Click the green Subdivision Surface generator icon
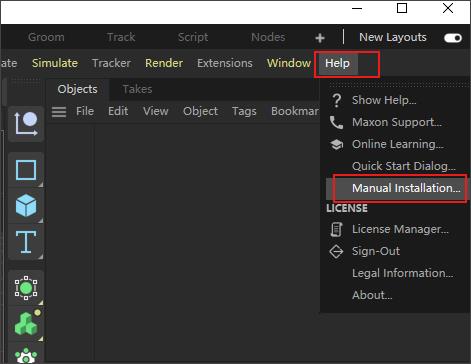The image size is (471, 364). (x=26, y=288)
